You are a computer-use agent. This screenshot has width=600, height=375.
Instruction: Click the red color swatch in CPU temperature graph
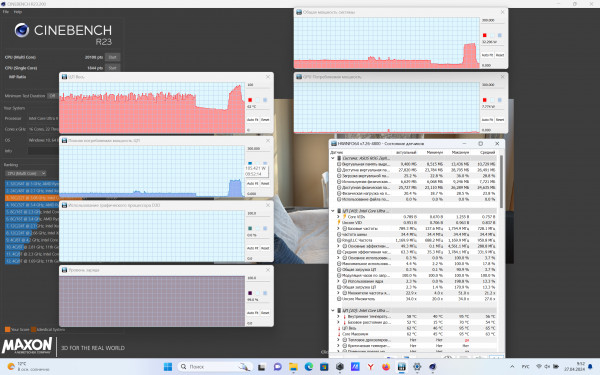click(x=250, y=100)
